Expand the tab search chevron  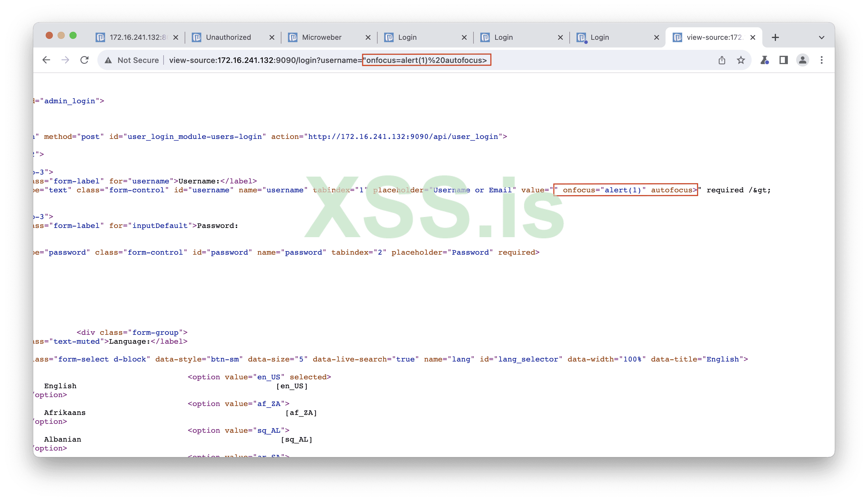click(x=821, y=37)
